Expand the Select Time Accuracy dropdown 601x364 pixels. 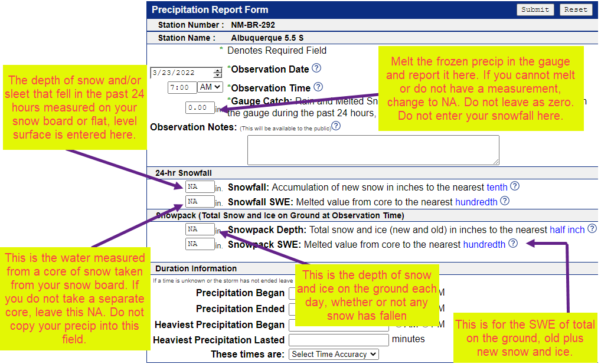click(334, 355)
